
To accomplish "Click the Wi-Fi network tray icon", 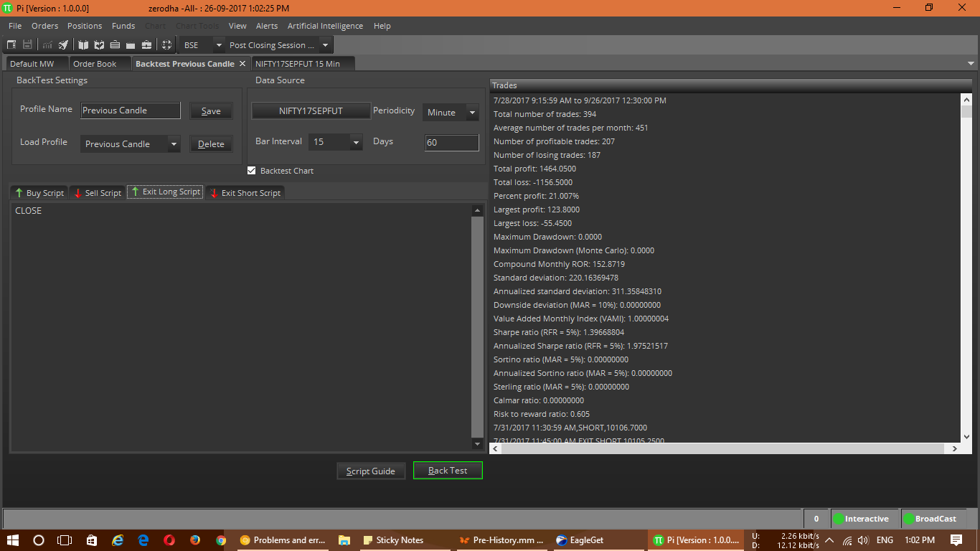I will click(847, 540).
